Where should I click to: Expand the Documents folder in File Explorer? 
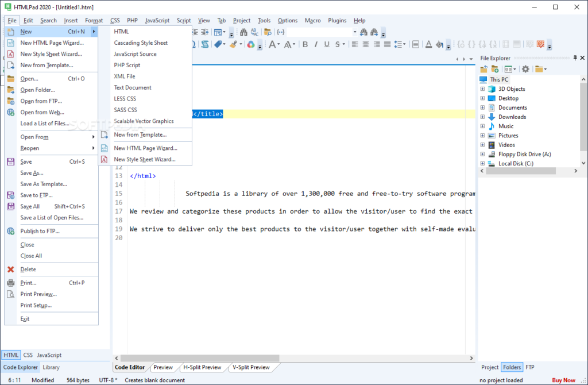click(x=482, y=107)
